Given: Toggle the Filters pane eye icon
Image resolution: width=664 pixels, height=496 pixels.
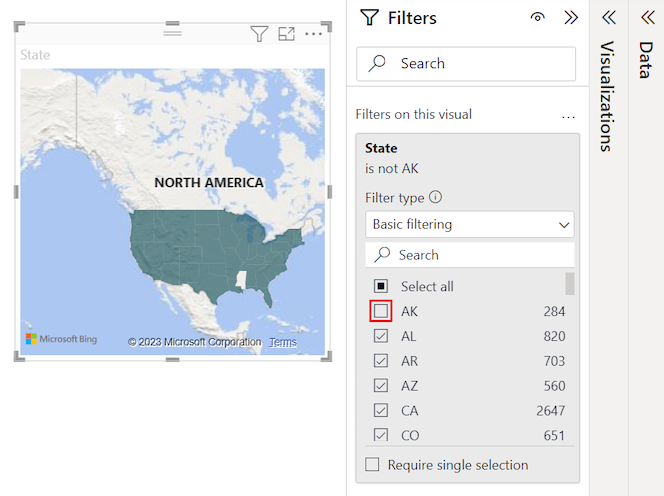Looking at the screenshot, I should point(538,17).
